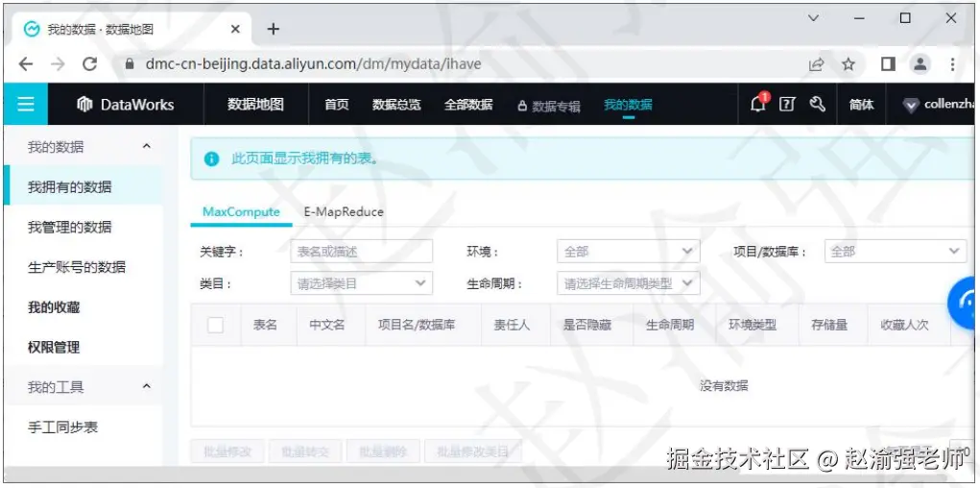This screenshot has width=980, height=488.
Task: Open 数据专辑 in top navigation
Action: [x=549, y=106]
